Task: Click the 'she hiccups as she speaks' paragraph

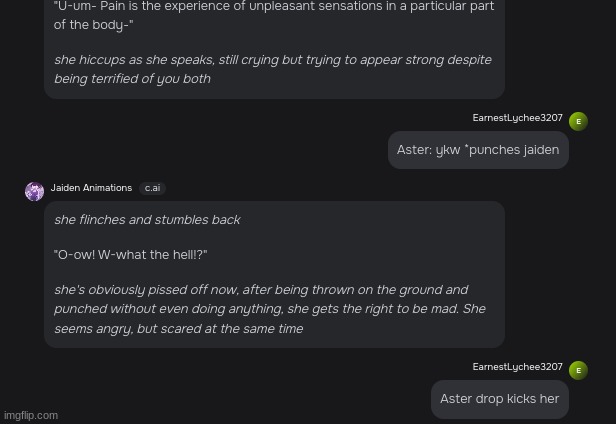Action: [x=273, y=69]
